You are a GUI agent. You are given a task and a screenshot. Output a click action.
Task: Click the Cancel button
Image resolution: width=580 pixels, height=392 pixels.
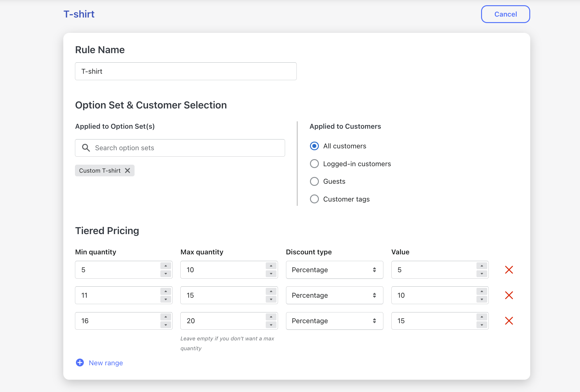tap(505, 14)
